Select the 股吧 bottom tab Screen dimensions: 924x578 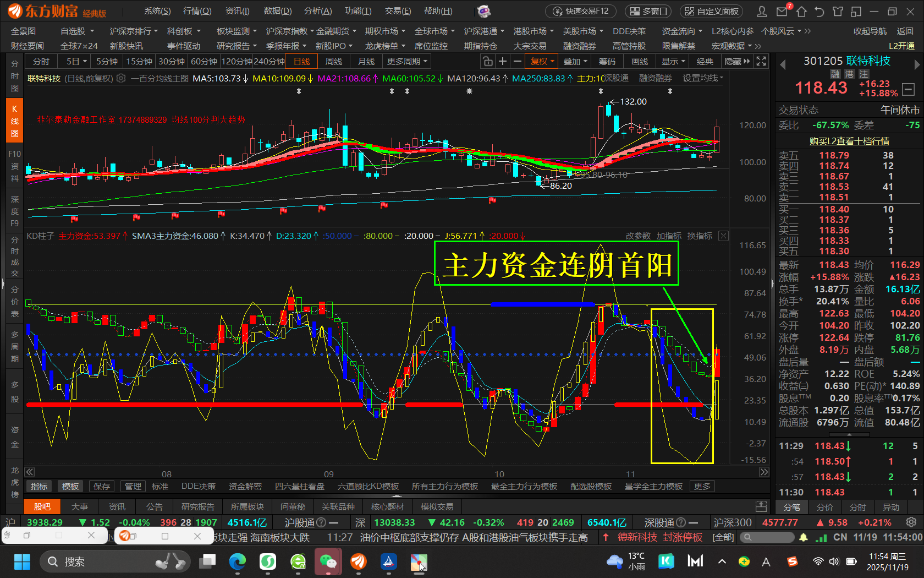[x=42, y=506]
